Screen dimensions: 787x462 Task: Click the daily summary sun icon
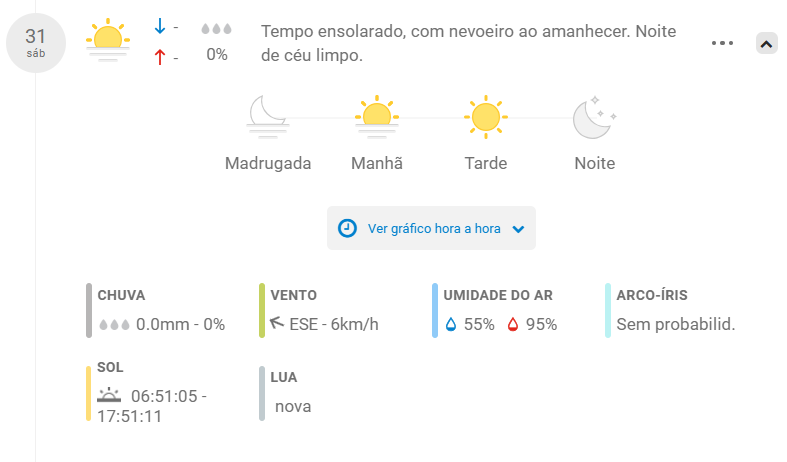pyautogui.click(x=107, y=40)
